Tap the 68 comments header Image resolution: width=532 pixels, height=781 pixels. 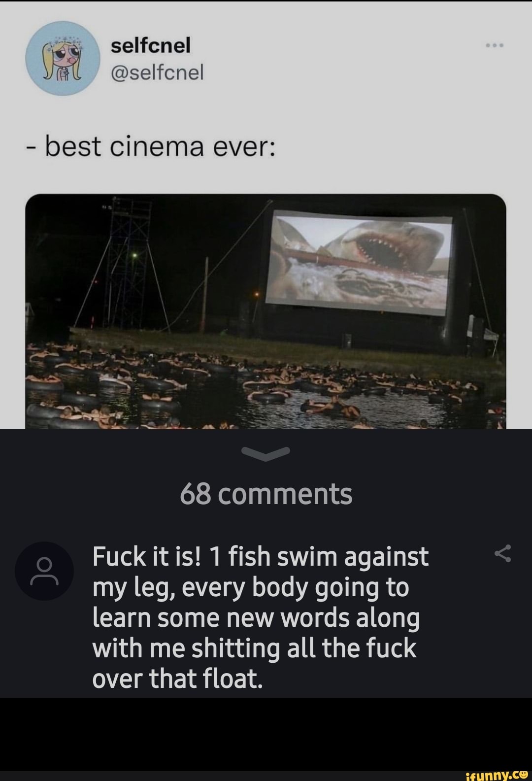click(266, 494)
